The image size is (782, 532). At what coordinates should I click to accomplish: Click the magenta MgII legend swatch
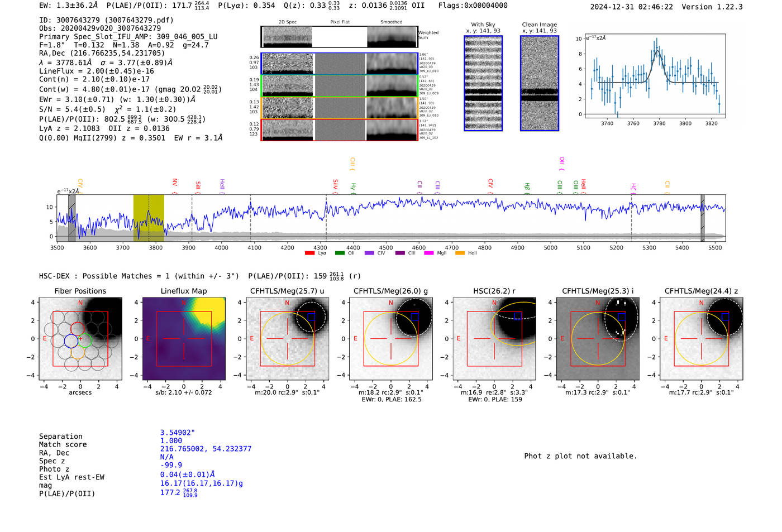tap(429, 253)
